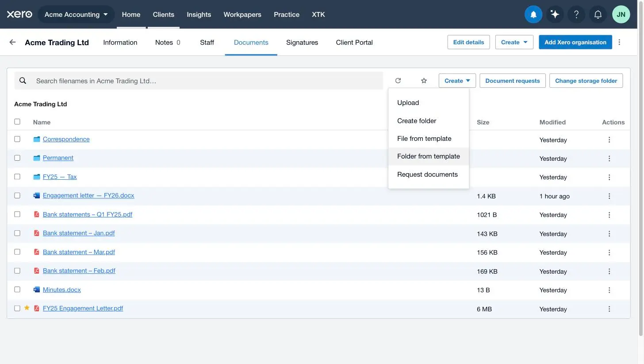This screenshot has width=644, height=364.
Task: Open the Notes tab
Action: tap(168, 43)
